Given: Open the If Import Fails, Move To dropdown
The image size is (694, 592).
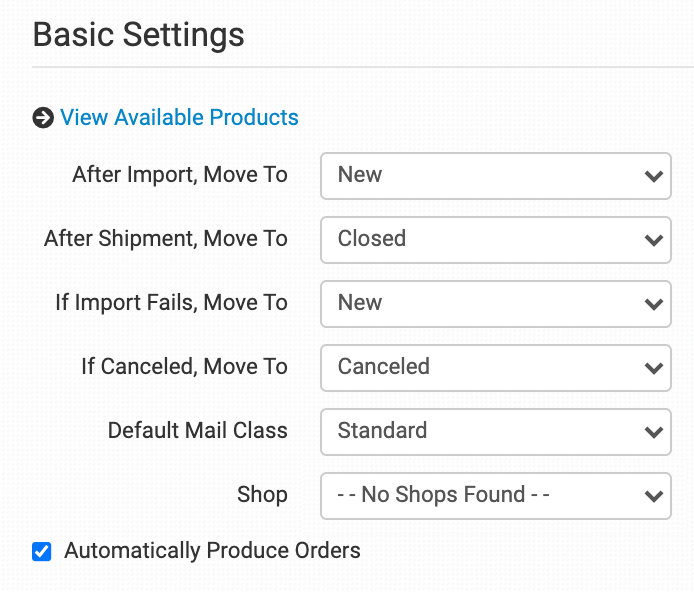Looking at the screenshot, I should tap(495, 304).
